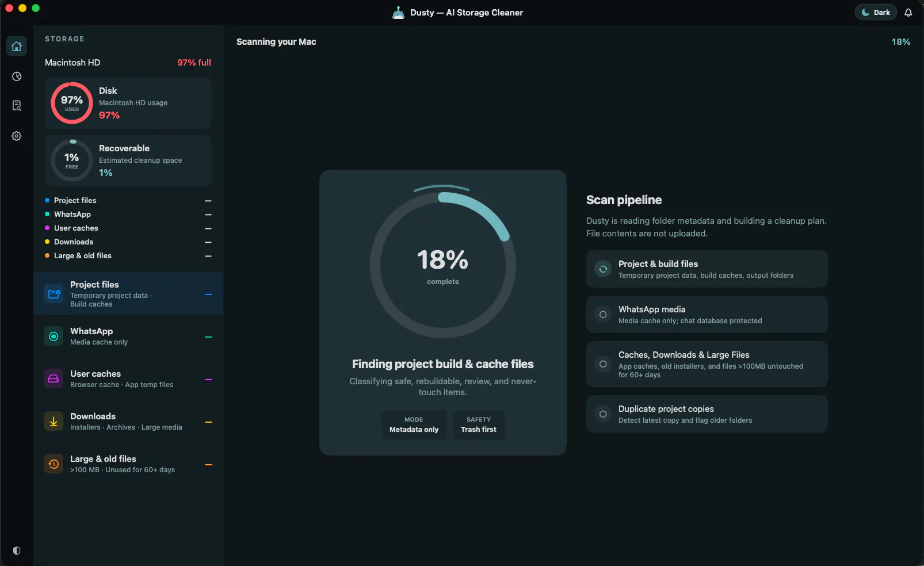Toggle the Dark theme switch
The width and height of the screenshot is (924, 566).
click(x=876, y=12)
